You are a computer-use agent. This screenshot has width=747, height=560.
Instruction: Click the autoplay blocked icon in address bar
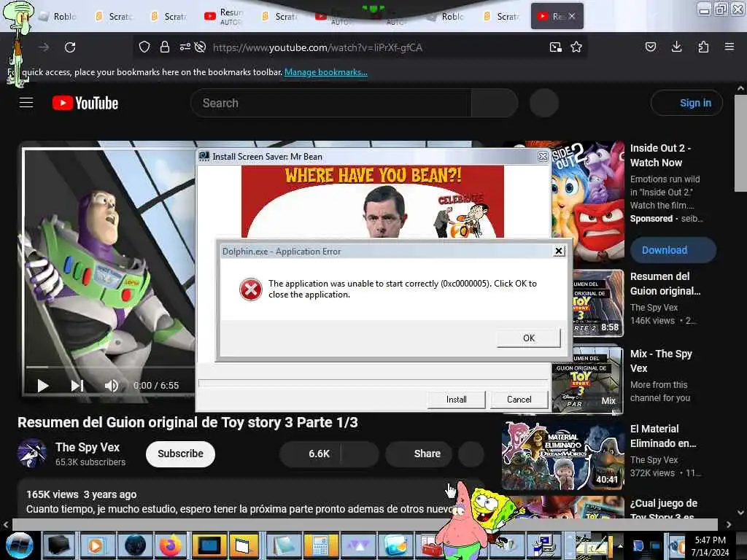click(x=201, y=47)
